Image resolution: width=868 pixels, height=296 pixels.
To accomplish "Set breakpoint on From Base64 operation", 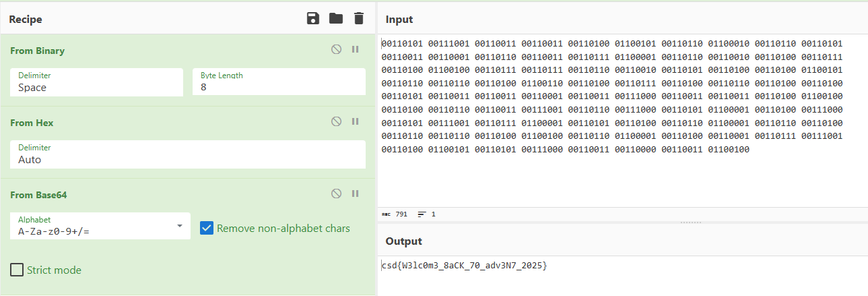I will (x=355, y=194).
